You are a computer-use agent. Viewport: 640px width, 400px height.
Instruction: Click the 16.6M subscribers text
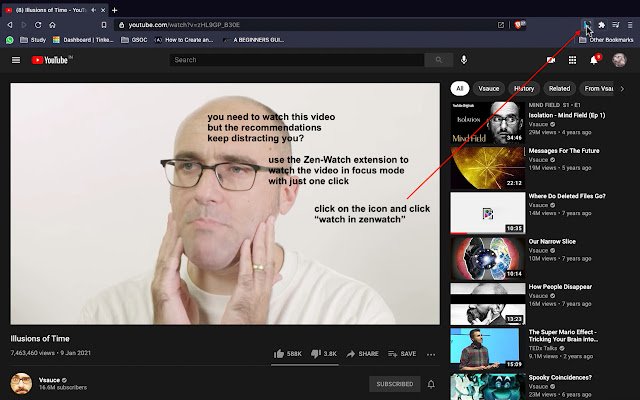point(63,387)
